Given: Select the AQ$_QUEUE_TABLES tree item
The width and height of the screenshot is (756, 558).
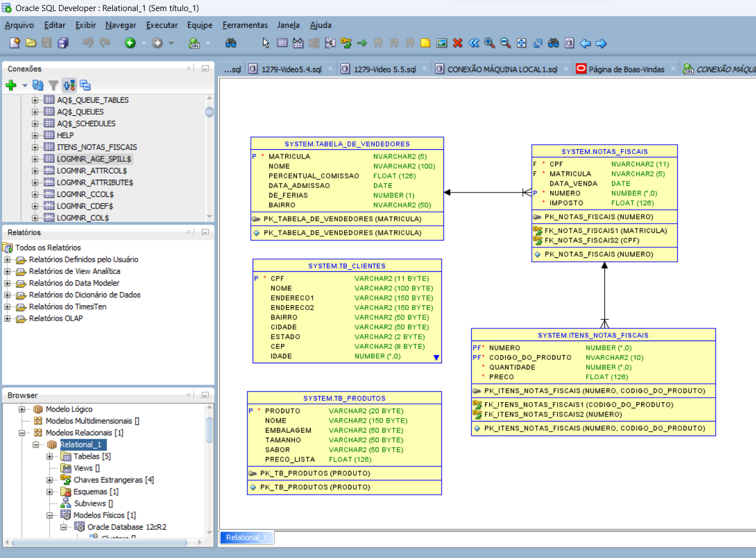Looking at the screenshot, I should (x=92, y=100).
